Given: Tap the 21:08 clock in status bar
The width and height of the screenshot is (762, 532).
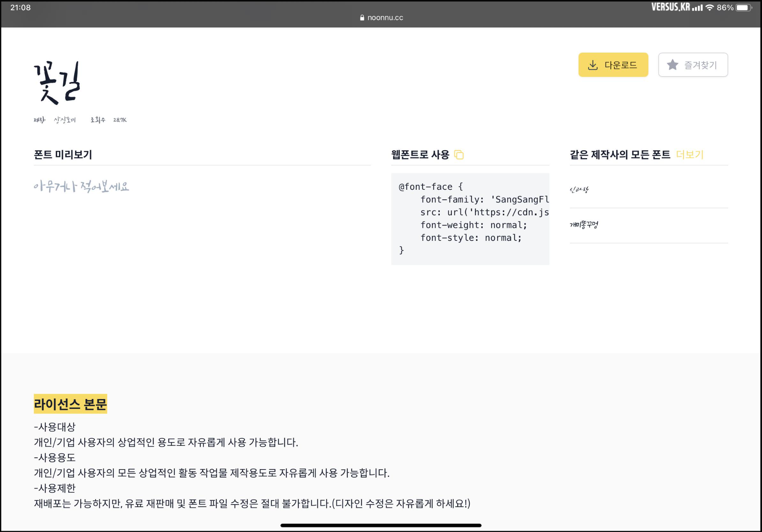Looking at the screenshot, I should point(21,8).
